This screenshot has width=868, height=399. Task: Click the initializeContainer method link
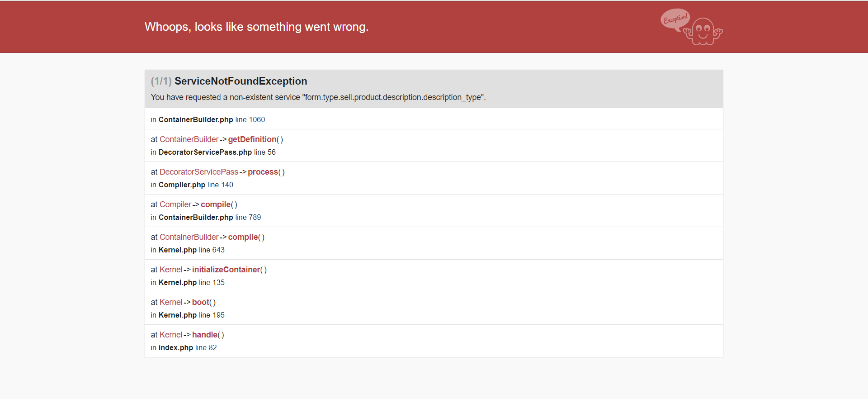pos(226,270)
